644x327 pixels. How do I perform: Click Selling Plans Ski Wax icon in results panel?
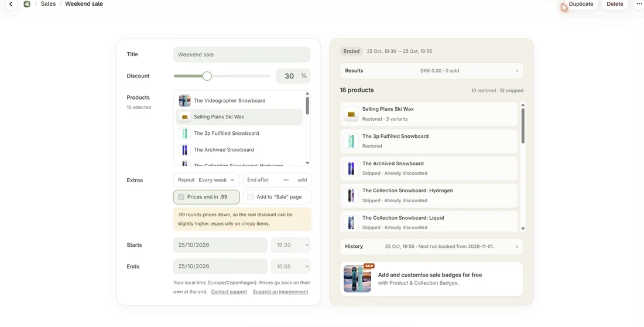pyautogui.click(x=351, y=114)
